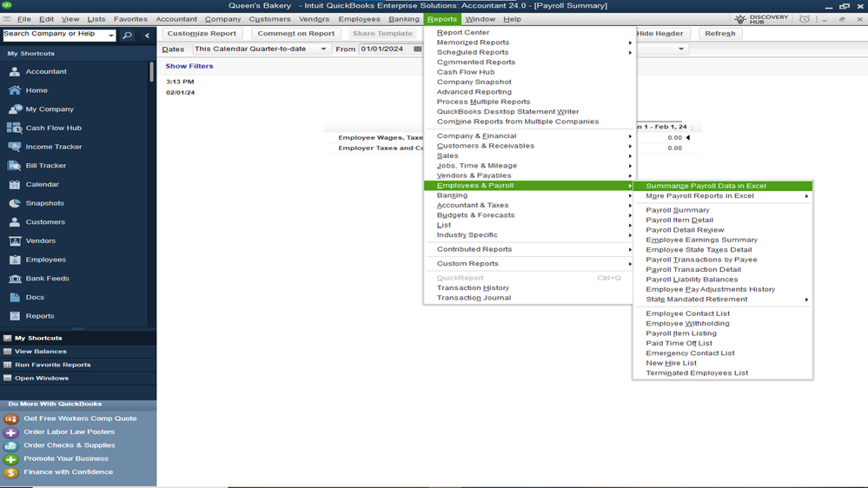Click the From date field

click(386, 49)
